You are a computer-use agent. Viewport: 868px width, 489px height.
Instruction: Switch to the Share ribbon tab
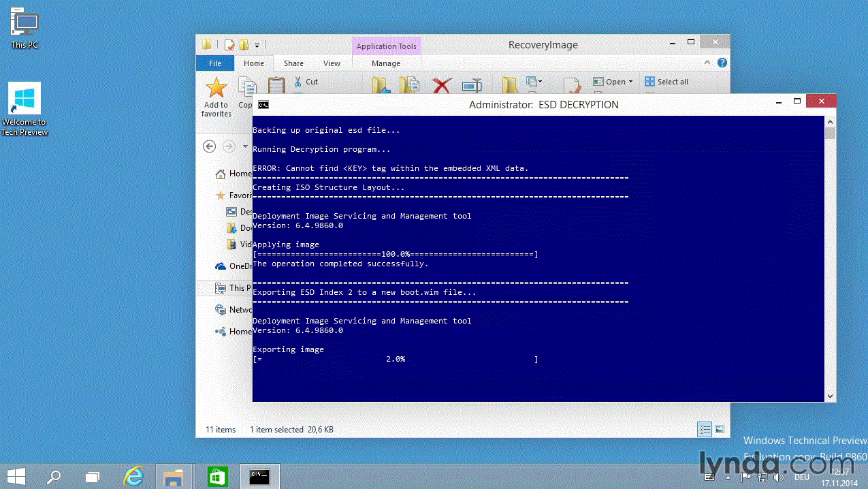[293, 63]
